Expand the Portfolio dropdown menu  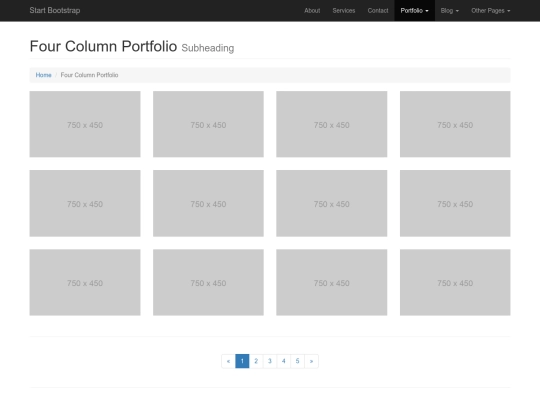point(414,11)
